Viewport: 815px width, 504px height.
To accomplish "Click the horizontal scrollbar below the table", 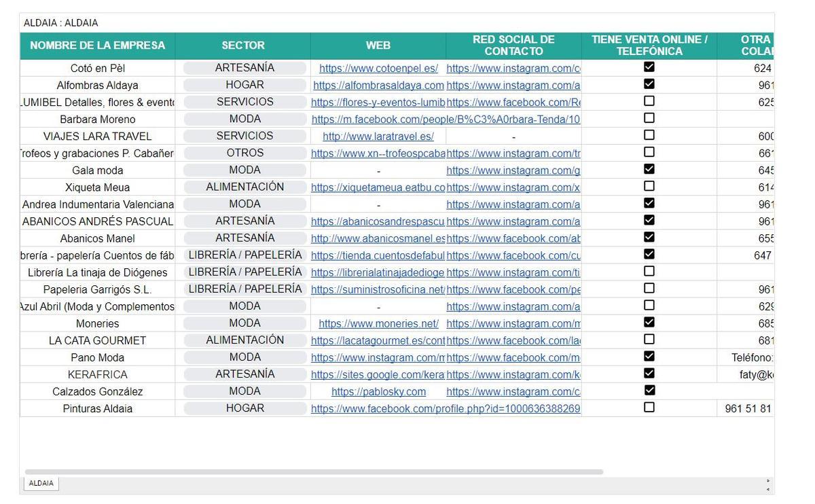I will click(x=314, y=471).
